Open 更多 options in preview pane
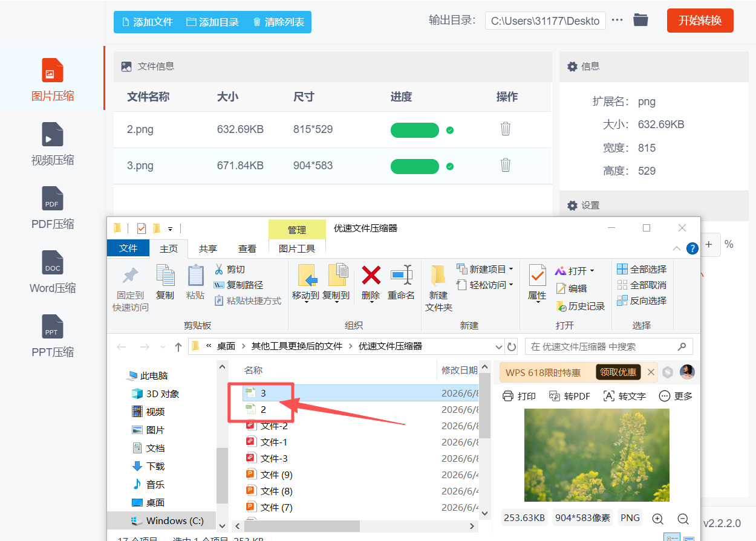This screenshot has width=756, height=541. [676, 396]
